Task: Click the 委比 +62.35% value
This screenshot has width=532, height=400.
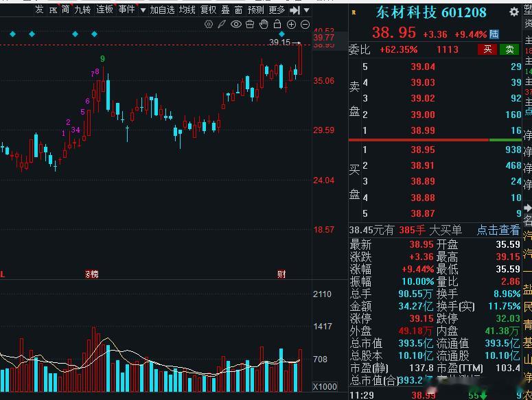Action: coord(399,50)
